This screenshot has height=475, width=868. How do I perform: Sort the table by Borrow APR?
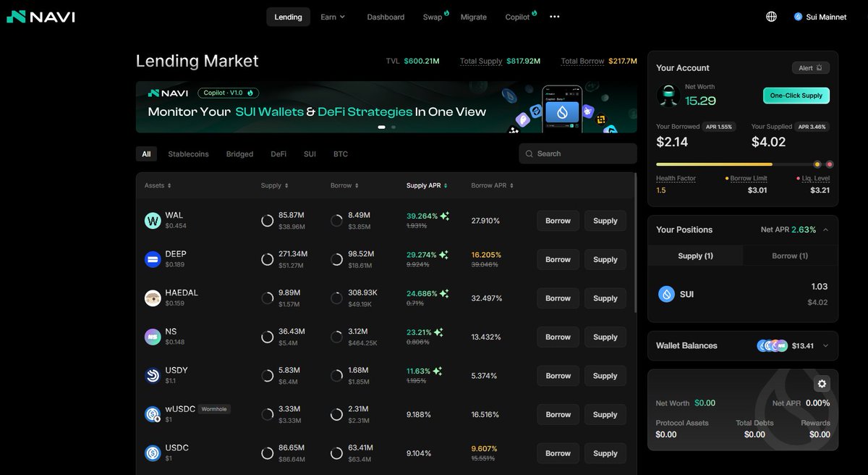click(493, 185)
